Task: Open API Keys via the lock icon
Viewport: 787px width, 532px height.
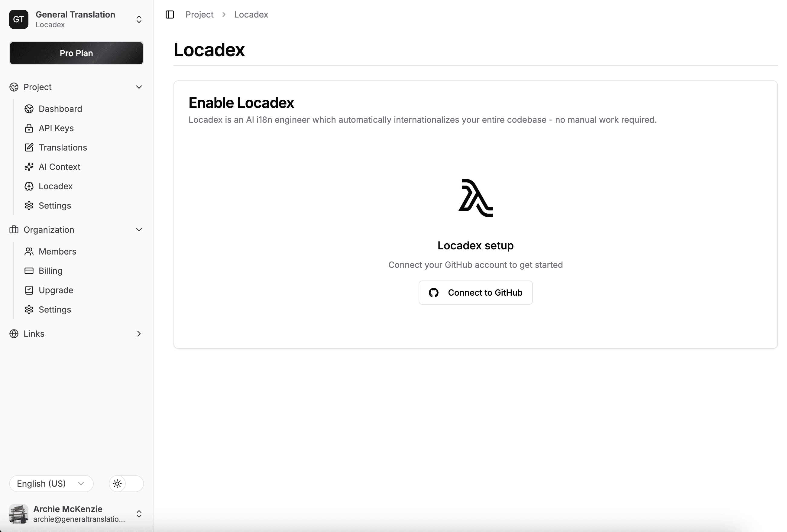Action: point(29,128)
